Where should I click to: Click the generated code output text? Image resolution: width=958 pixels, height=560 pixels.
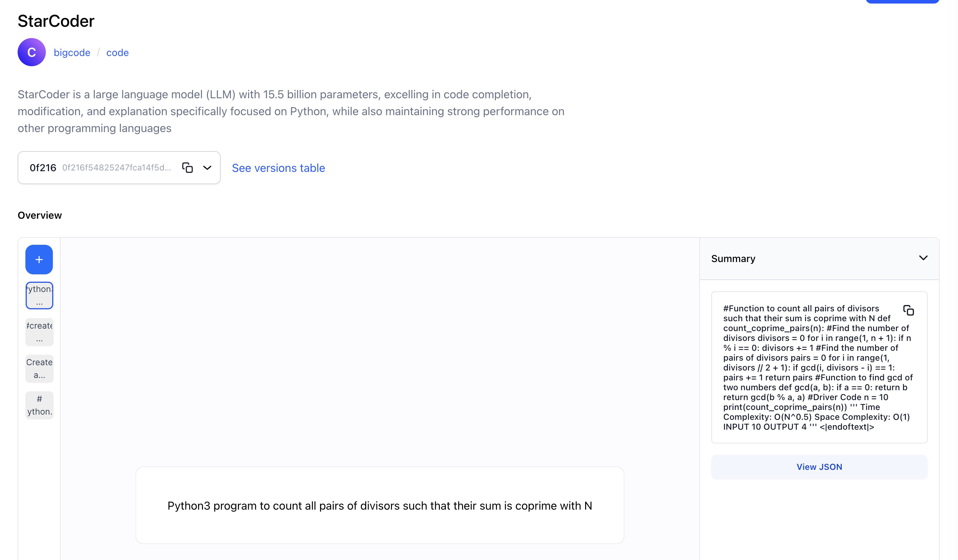click(813, 367)
